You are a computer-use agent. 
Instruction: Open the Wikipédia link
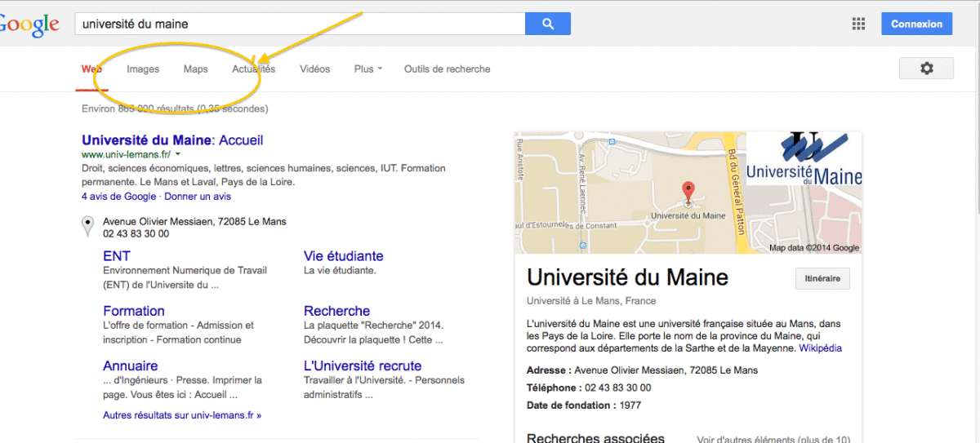pos(820,348)
